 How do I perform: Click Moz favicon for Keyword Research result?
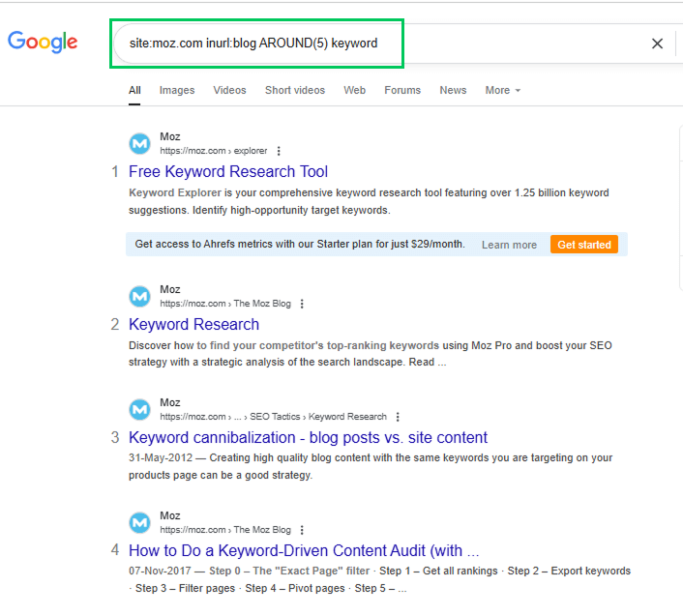pos(140,296)
